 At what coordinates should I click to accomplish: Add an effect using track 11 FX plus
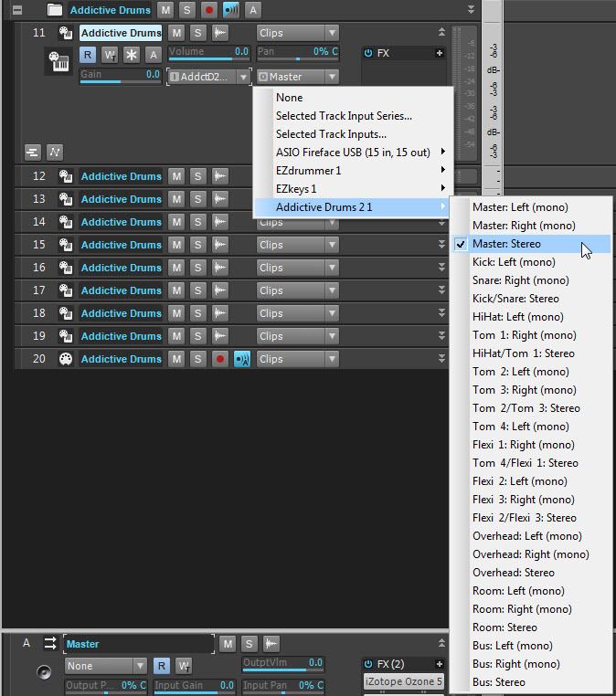click(x=440, y=53)
